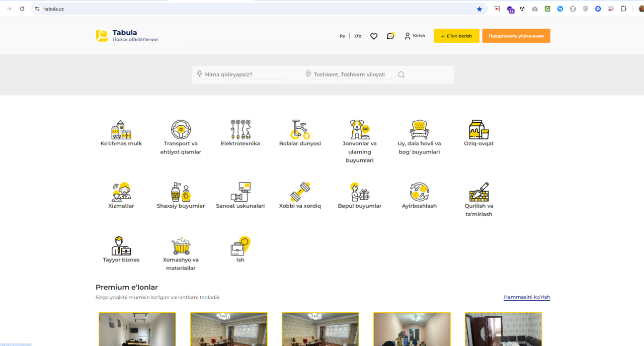Follow the Hammasini ko'rish link
Viewport: 644px width, 346px height.
coord(527,297)
